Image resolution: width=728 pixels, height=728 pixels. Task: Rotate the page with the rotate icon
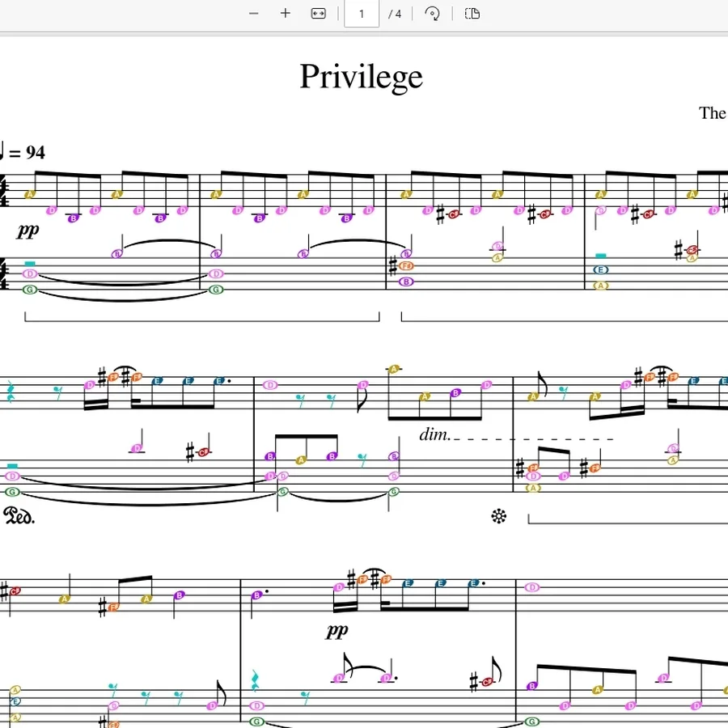click(432, 14)
